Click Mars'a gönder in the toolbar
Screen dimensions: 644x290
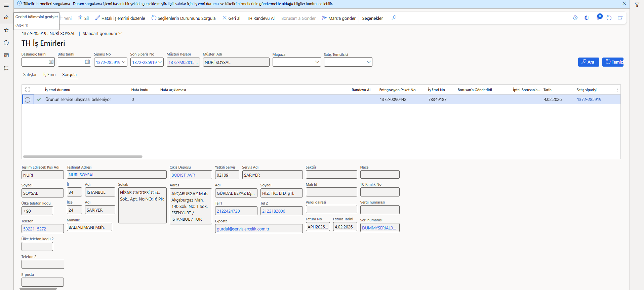[339, 18]
